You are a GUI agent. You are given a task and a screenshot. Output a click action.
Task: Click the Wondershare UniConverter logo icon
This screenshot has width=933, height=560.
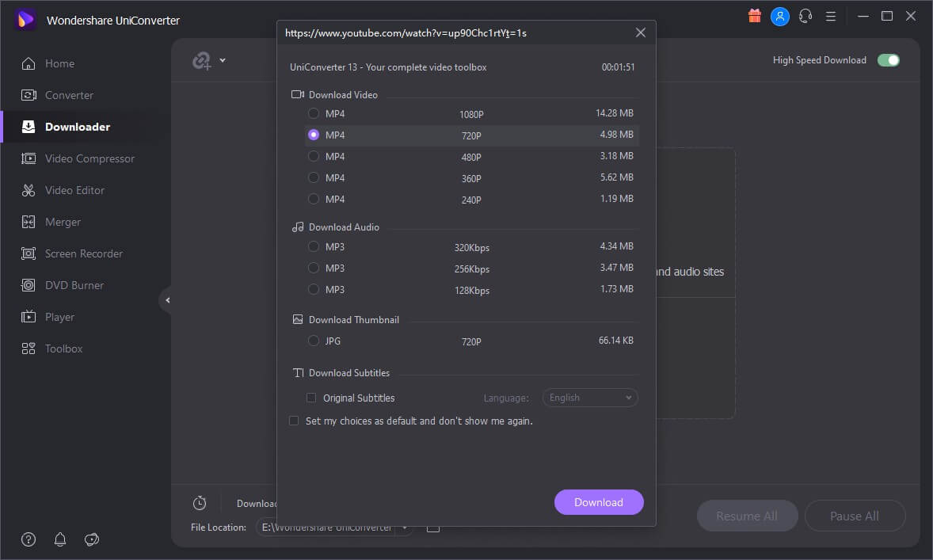coord(25,20)
